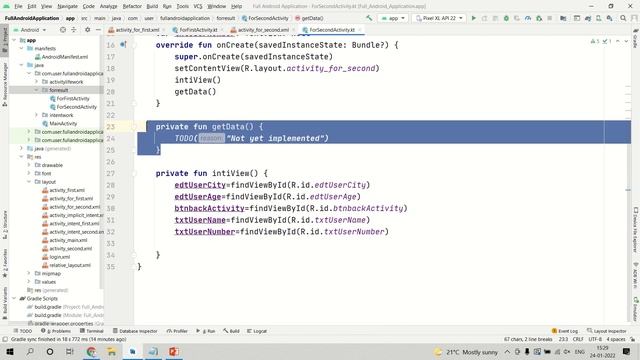This screenshot has width=640, height=360.
Task: Open the Android project view dropdown
Action: click(x=30, y=30)
